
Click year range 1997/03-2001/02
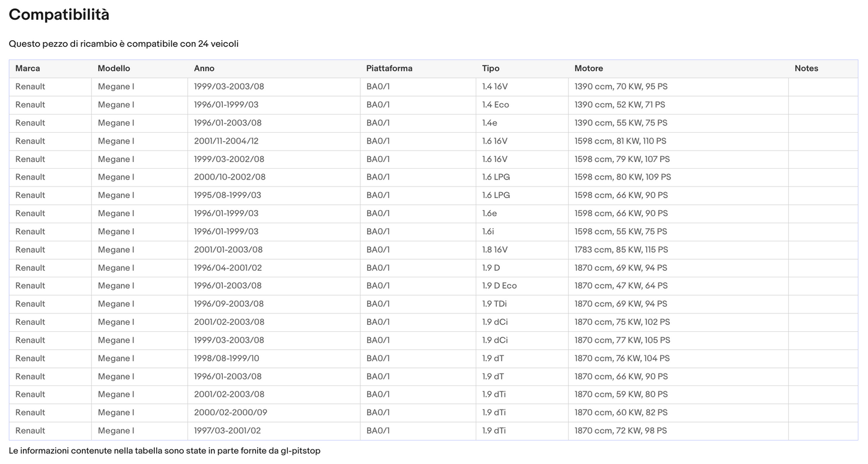[227, 430]
